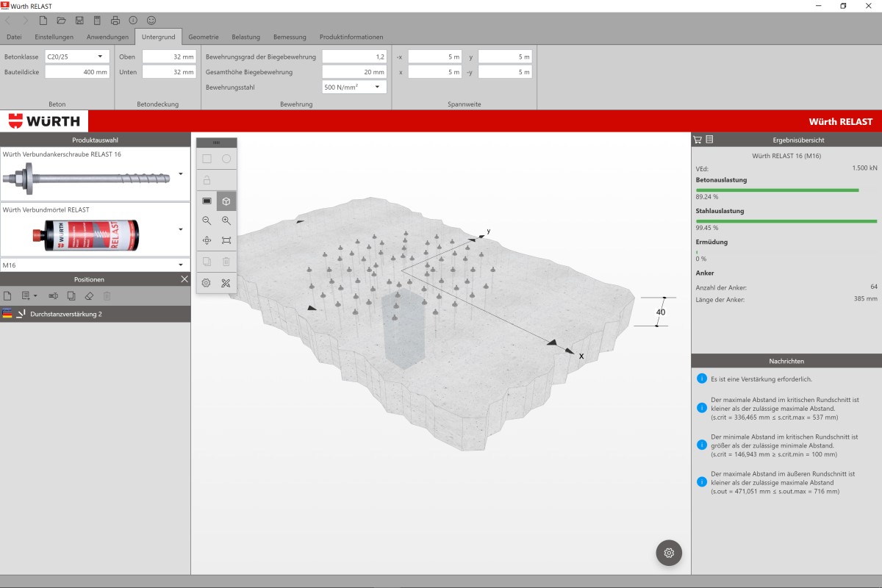Open the Datei menu tab
882x588 pixels.
pyautogui.click(x=14, y=37)
